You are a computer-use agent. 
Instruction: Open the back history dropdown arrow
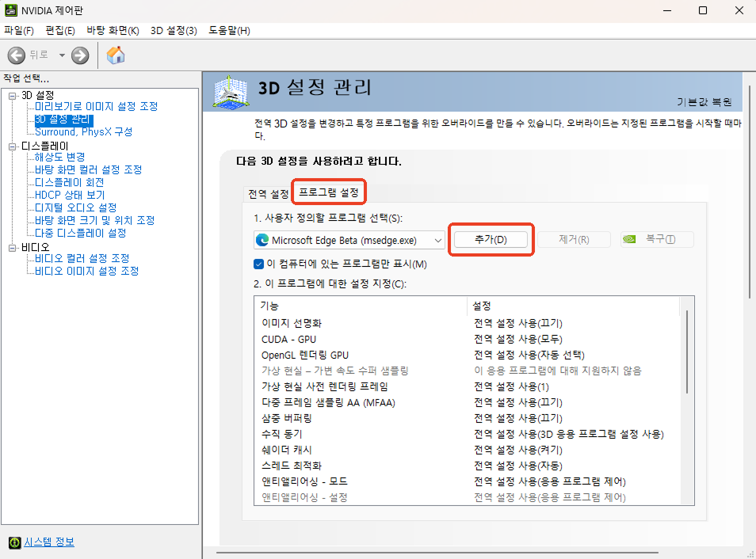click(x=62, y=55)
